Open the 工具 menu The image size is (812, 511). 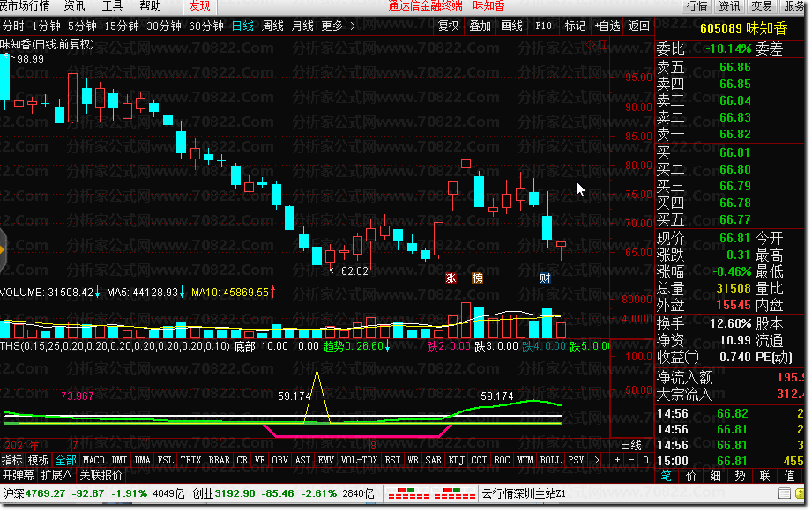(112, 6)
